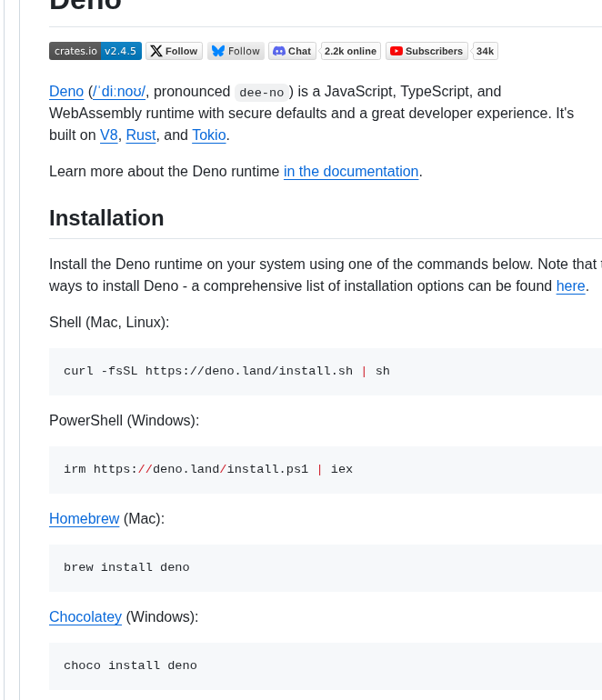Open the YouTube Subscribers badge

(x=426, y=51)
